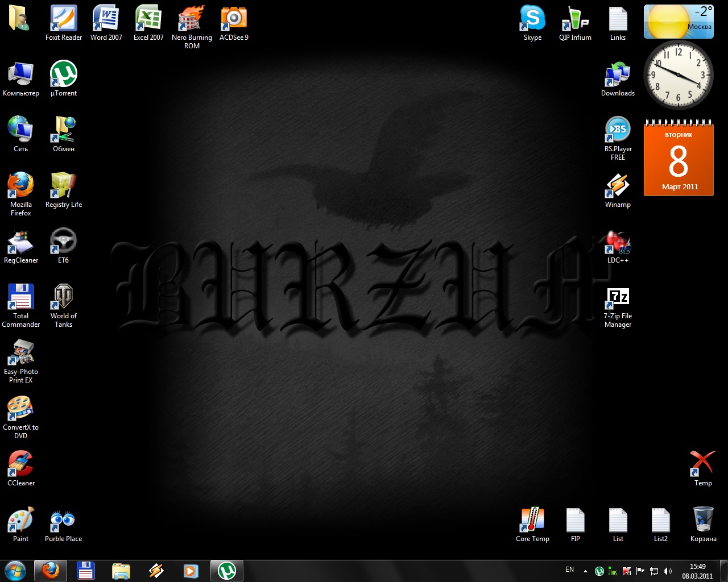The image size is (728, 582).
Task: Select the Purble Place game icon
Action: click(x=64, y=525)
